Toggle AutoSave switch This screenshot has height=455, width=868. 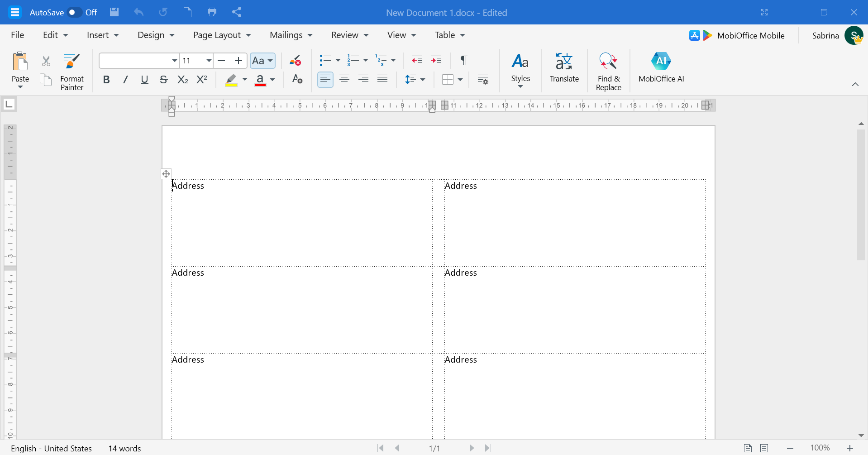[74, 12]
